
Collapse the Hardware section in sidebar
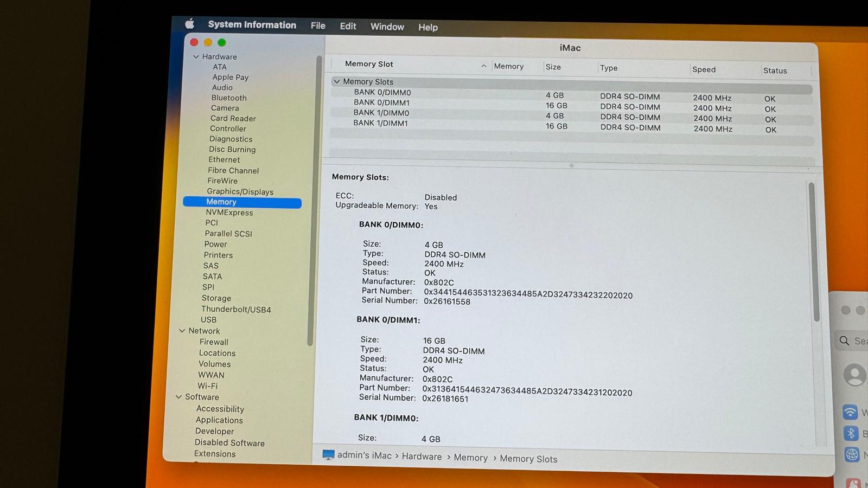click(x=196, y=56)
